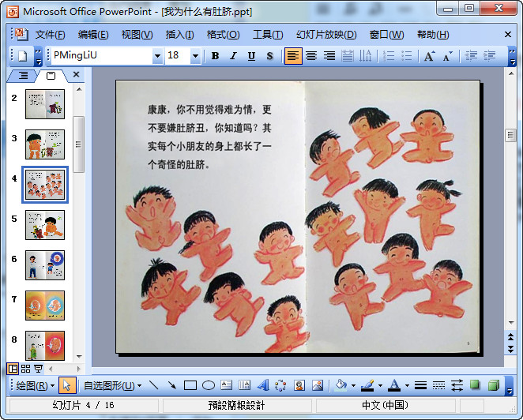Insert a horizontal Text Box
Image resolution: width=523 pixels, height=420 pixels.
[227, 385]
